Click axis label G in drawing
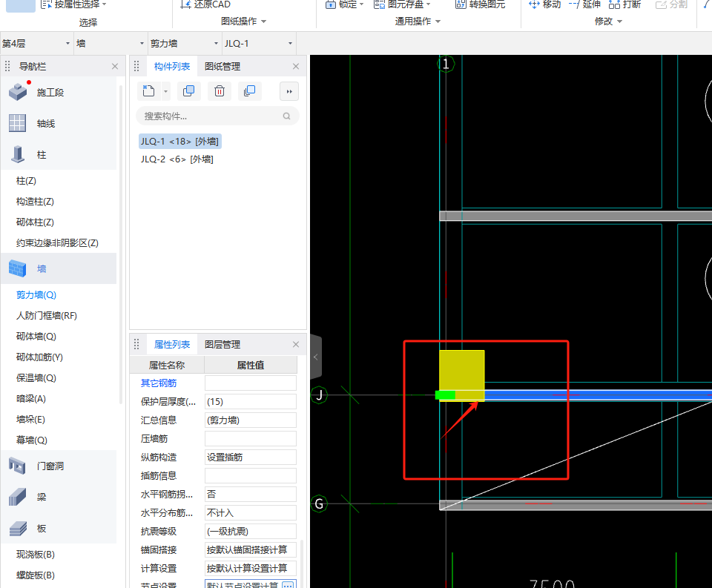The image size is (712, 588). (x=319, y=504)
